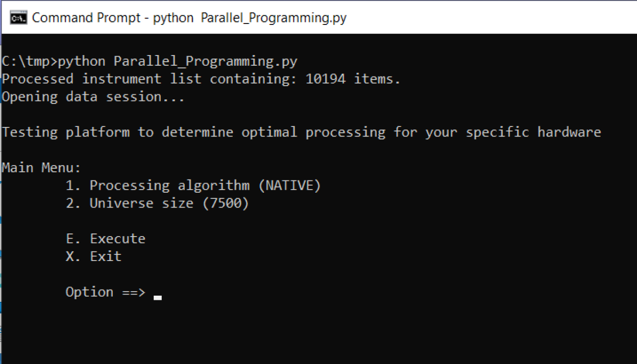Click 'Testing platform to determine optimal processing' line
637x364 pixels.
pyautogui.click(x=194, y=133)
